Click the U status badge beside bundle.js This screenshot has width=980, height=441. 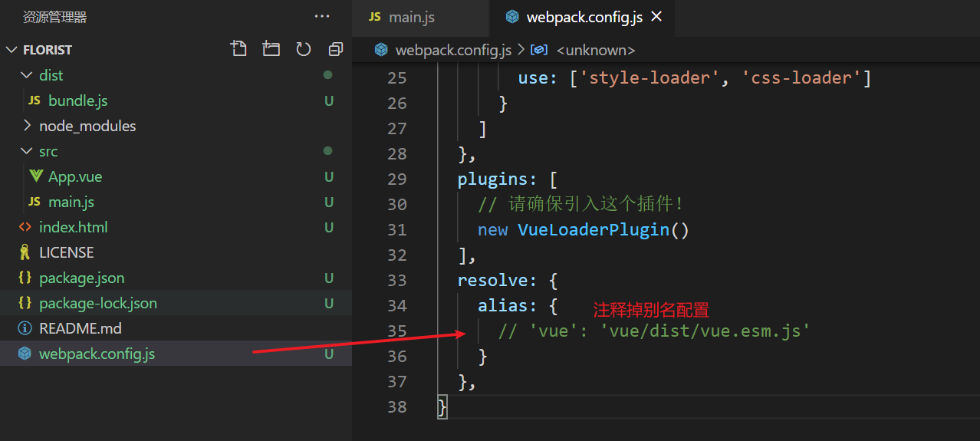329,100
